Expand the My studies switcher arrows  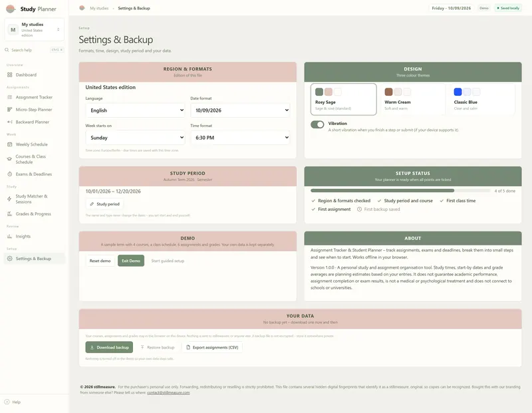coord(59,29)
